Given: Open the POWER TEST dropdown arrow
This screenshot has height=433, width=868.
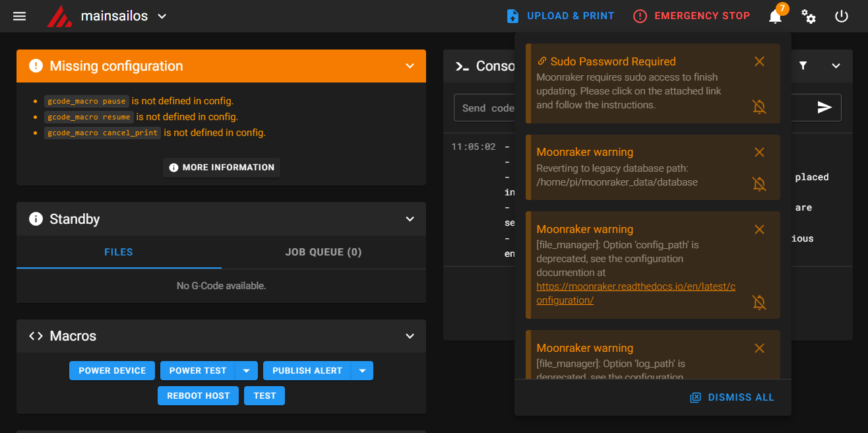Looking at the screenshot, I should click(247, 370).
